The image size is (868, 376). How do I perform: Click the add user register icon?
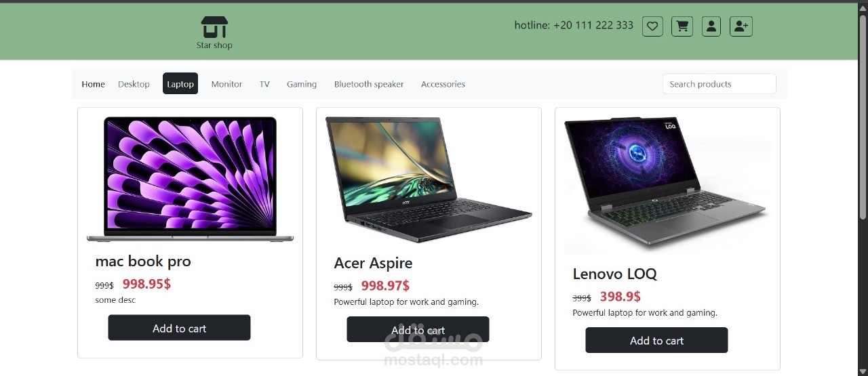[741, 26]
